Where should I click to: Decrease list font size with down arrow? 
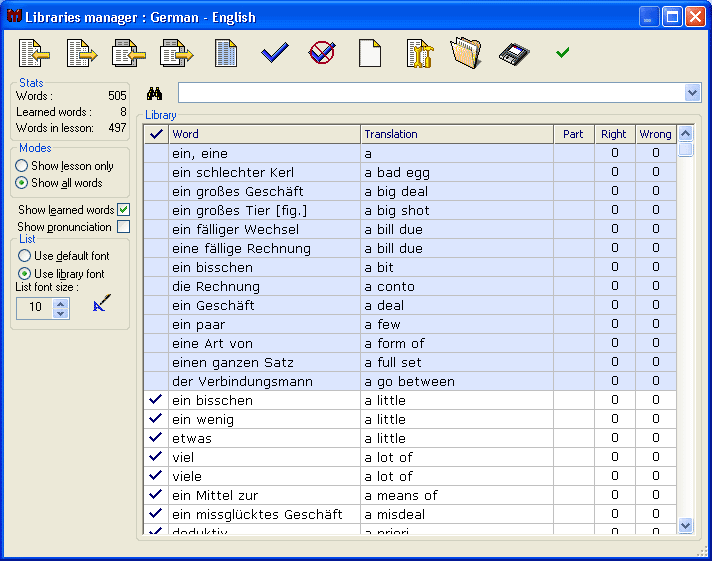pos(60,313)
